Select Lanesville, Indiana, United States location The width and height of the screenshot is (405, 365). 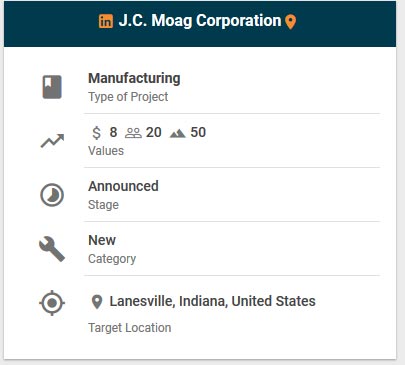[212, 301]
